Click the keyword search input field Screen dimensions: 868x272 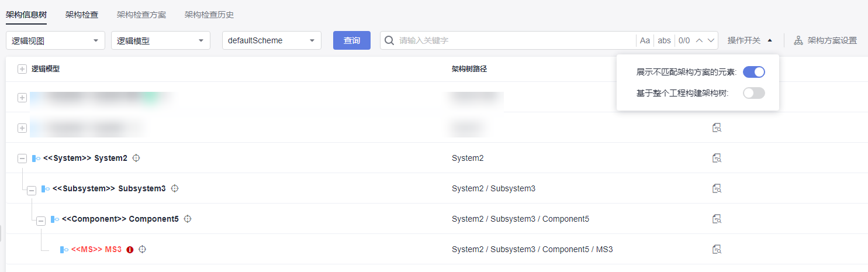514,41
